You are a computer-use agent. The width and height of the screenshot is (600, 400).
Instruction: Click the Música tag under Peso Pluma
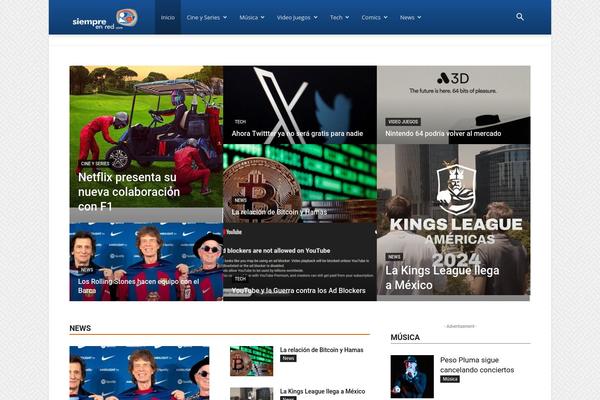[x=450, y=379]
